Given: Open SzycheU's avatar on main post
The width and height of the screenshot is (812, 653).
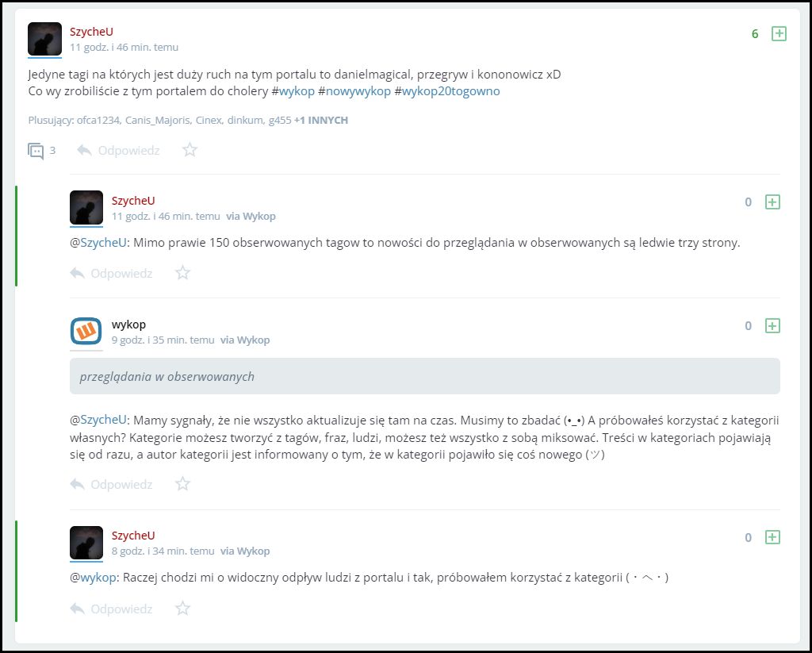Looking at the screenshot, I should [x=44, y=39].
